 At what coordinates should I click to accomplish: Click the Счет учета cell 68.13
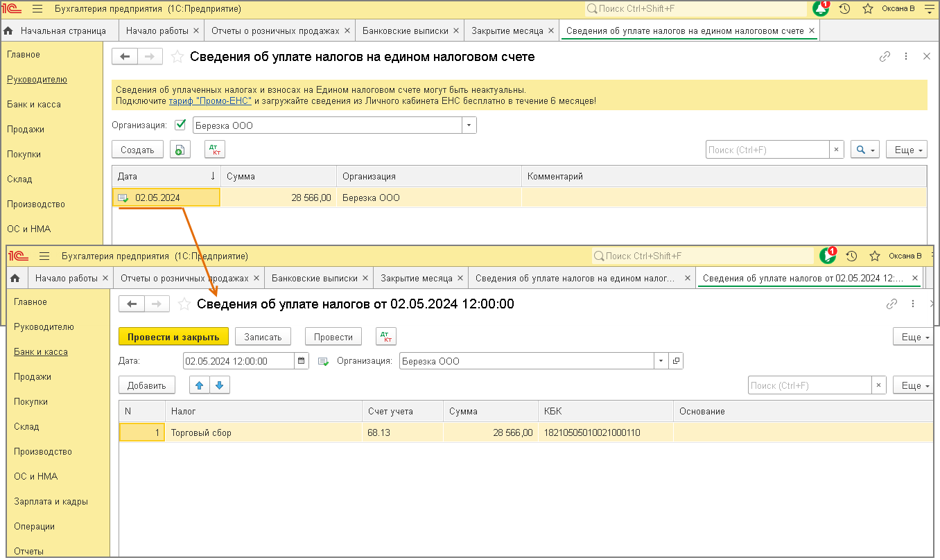click(403, 433)
